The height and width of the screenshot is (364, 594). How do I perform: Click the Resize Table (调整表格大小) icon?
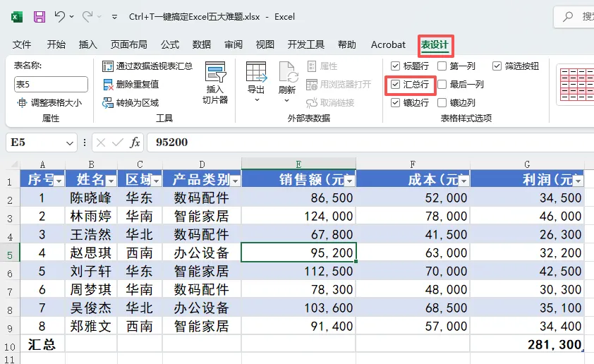click(23, 103)
